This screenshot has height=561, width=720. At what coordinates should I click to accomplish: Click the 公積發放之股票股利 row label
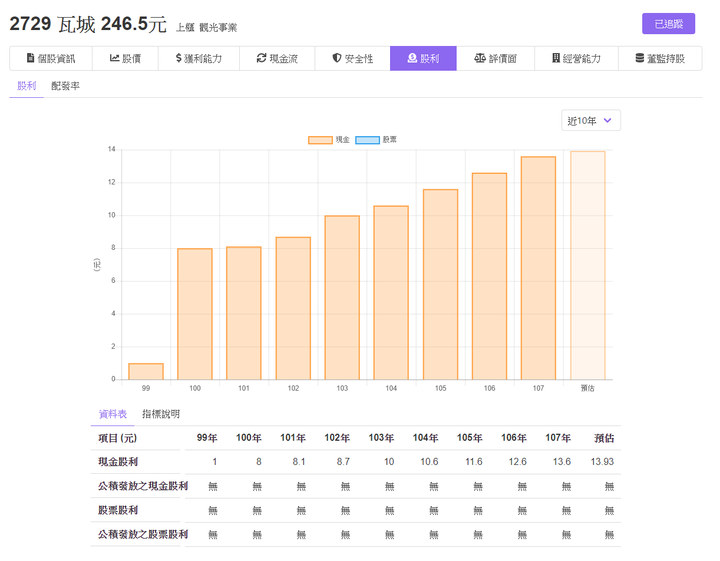(143, 534)
